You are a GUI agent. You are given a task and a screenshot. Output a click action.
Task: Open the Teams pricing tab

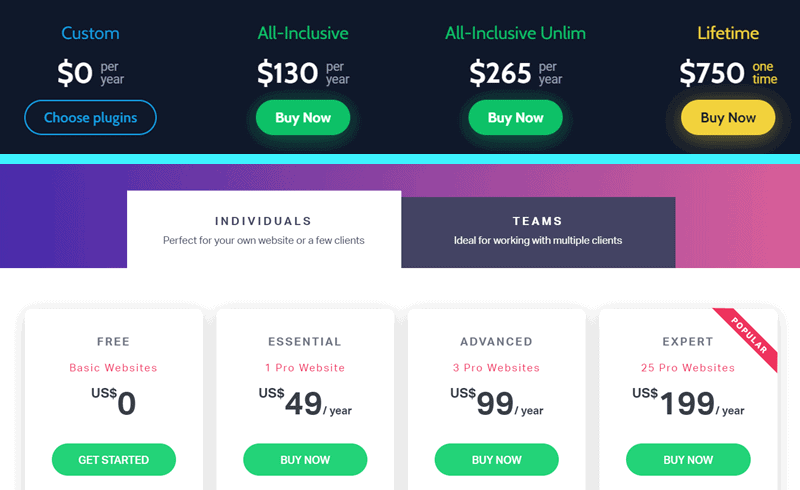(x=538, y=229)
